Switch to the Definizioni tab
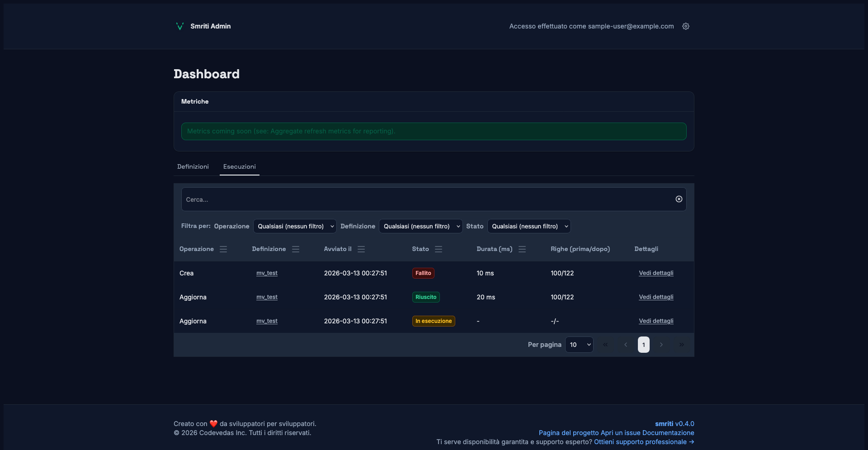 [193, 166]
